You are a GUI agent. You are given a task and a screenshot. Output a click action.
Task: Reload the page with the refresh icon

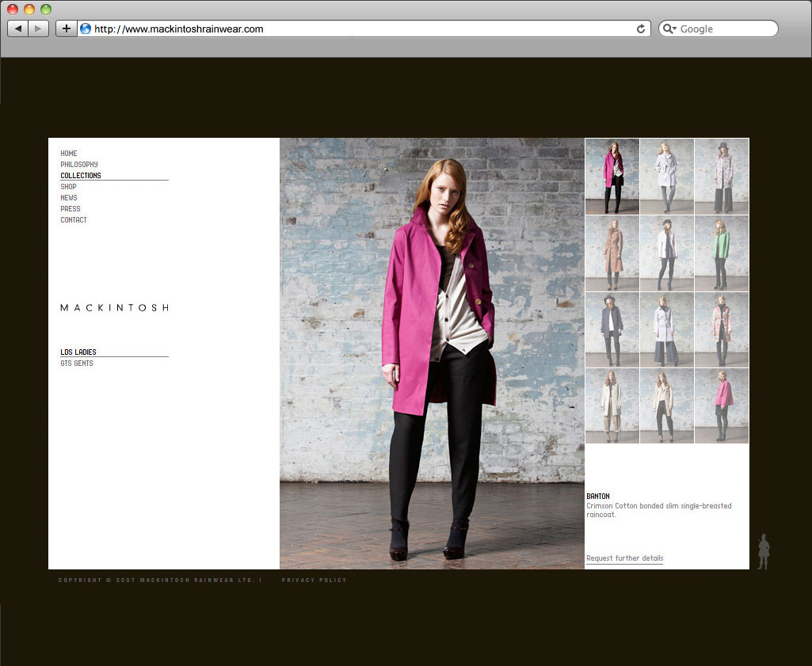tap(640, 29)
